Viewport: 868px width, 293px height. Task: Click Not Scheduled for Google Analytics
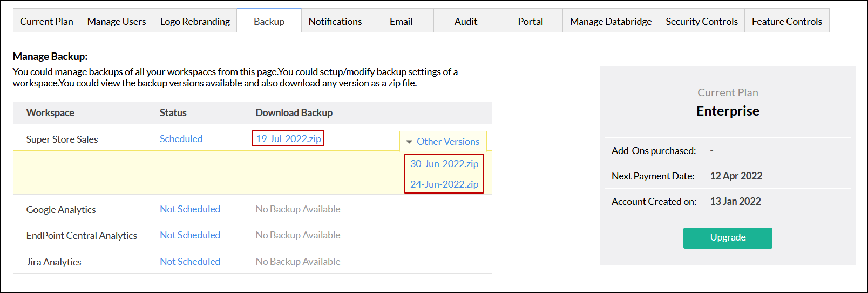[x=190, y=209]
